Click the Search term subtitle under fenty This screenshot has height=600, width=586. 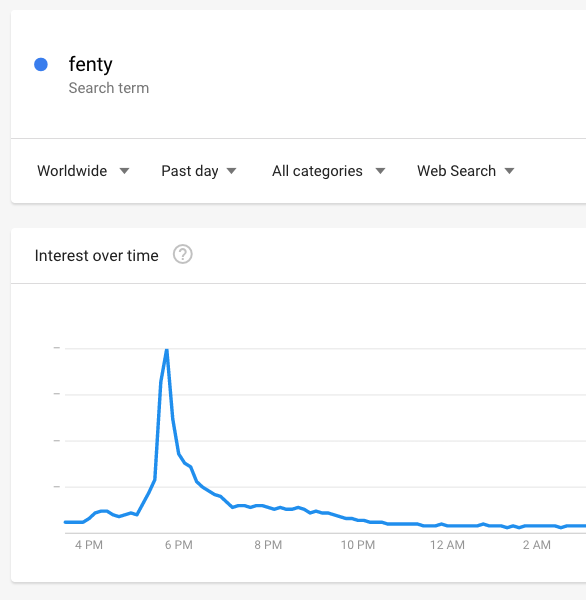click(109, 88)
